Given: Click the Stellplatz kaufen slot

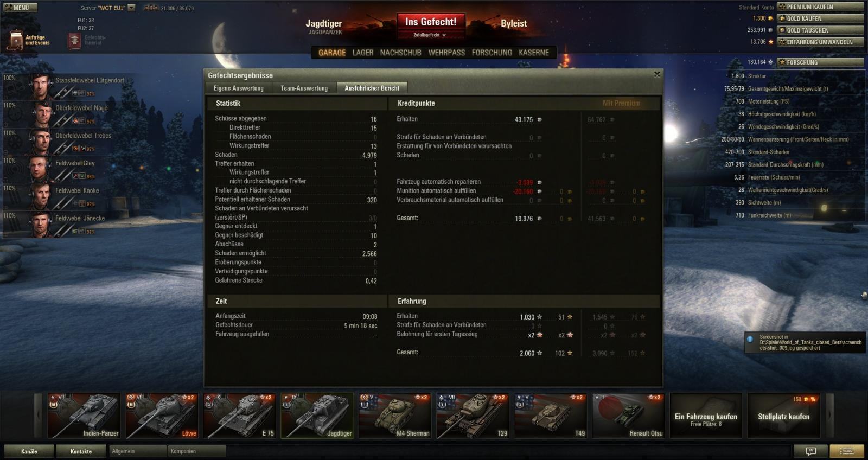Looking at the screenshot, I should click(x=783, y=416).
